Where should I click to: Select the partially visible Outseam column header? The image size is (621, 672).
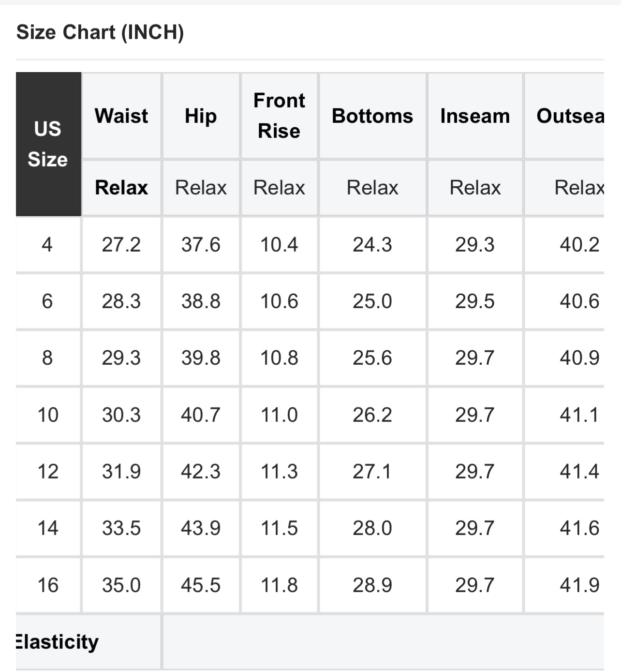[x=570, y=116]
